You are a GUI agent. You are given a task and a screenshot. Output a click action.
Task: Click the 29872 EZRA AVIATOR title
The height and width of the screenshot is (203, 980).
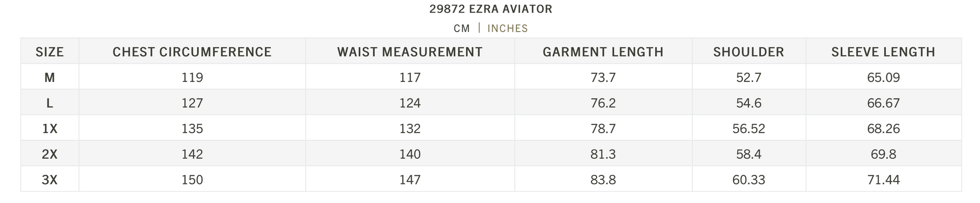491,9
